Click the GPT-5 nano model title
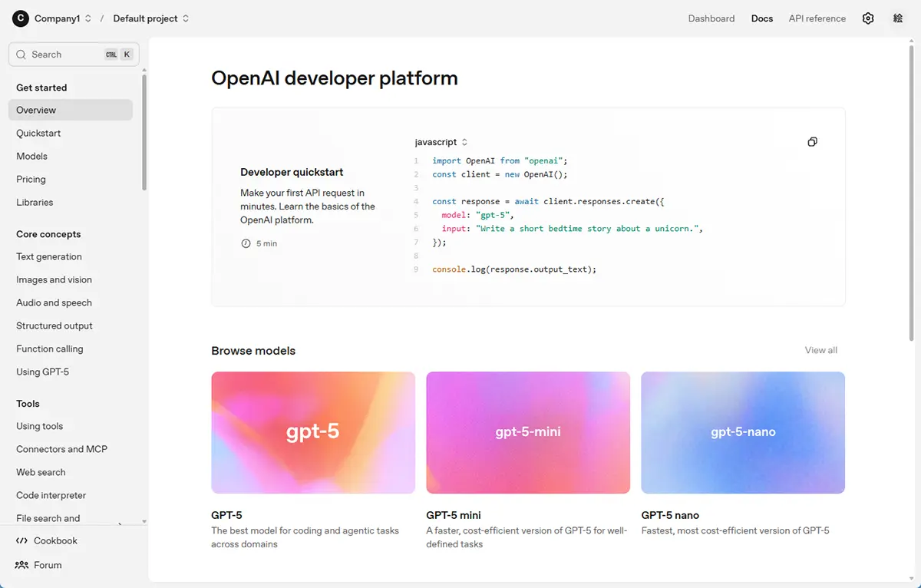The height and width of the screenshot is (588, 921). 670,515
